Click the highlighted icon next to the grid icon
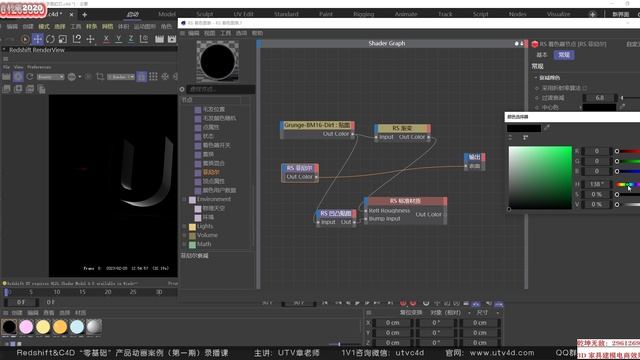This screenshot has width=640, height=360. [142, 77]
